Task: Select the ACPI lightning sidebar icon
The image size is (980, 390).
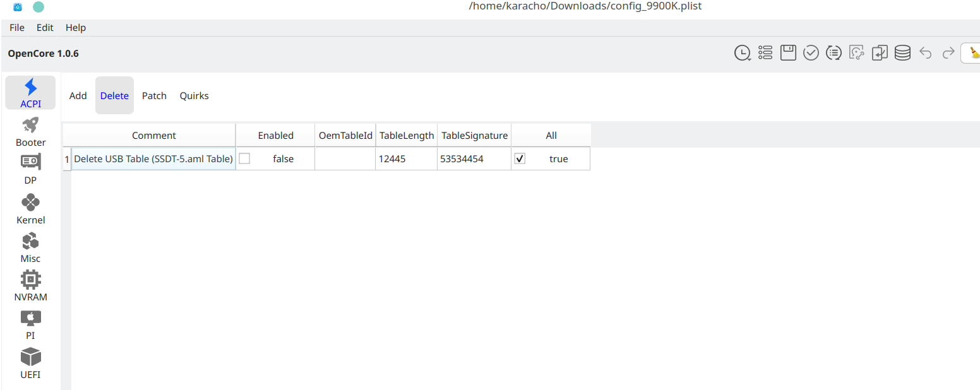Action: 30,93
